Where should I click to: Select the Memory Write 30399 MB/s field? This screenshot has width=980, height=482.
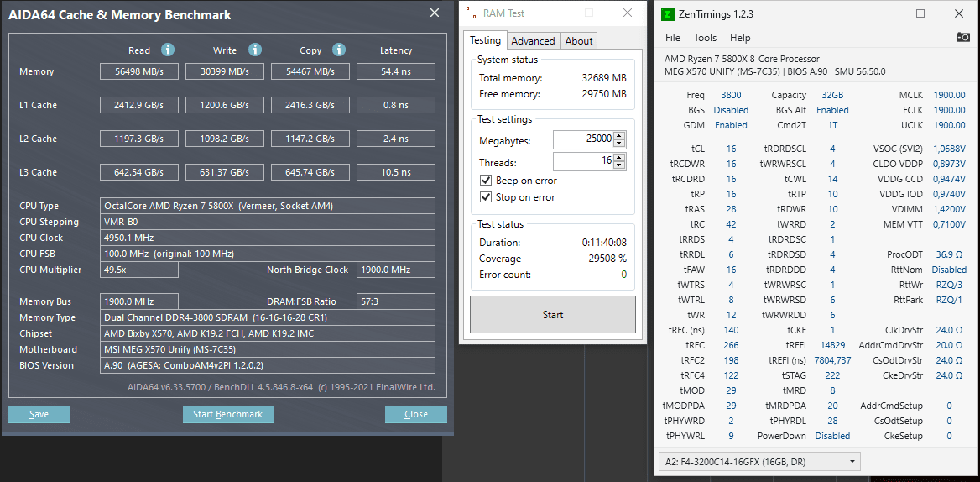[225, 71]
